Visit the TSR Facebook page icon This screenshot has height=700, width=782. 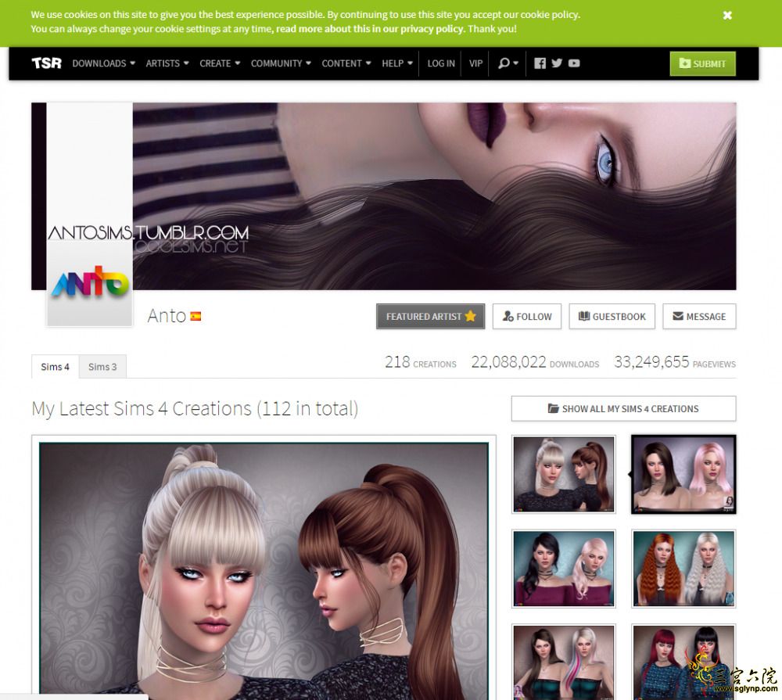coord(540,63)
